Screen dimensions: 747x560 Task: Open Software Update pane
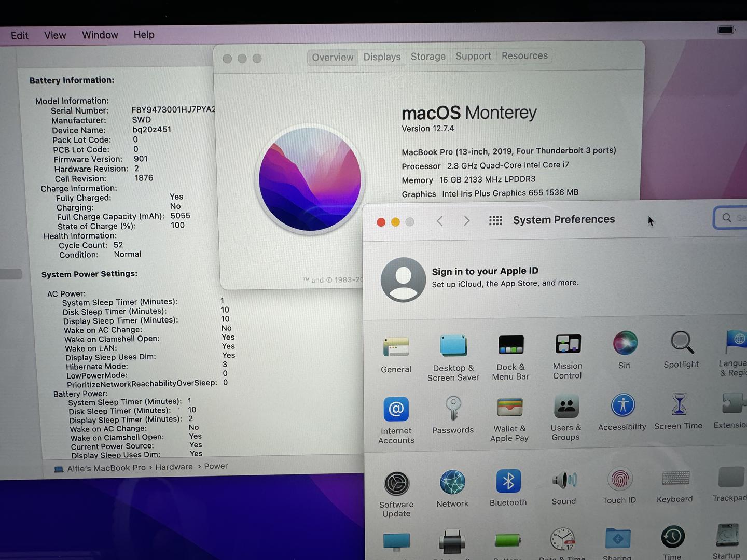pos(397,494)
